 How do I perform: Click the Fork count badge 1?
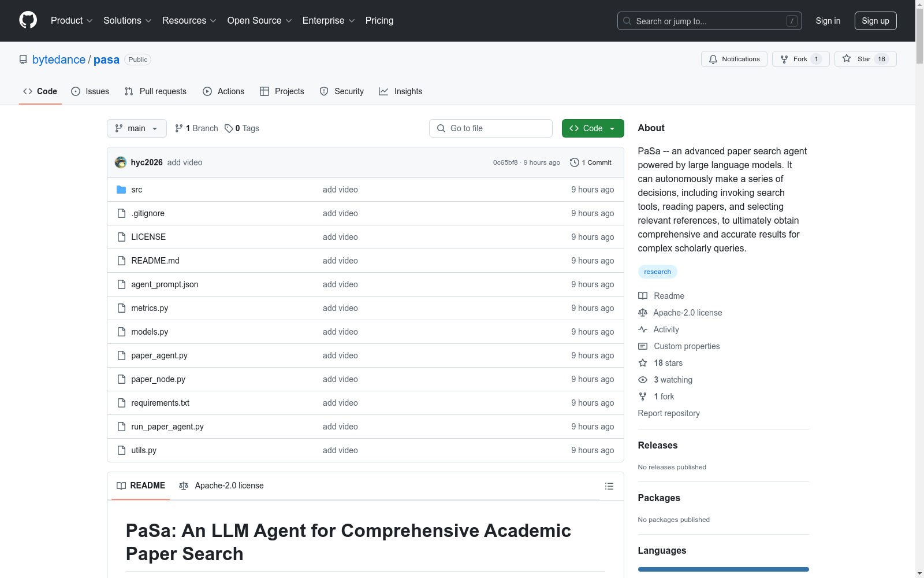tap(816, 59)
